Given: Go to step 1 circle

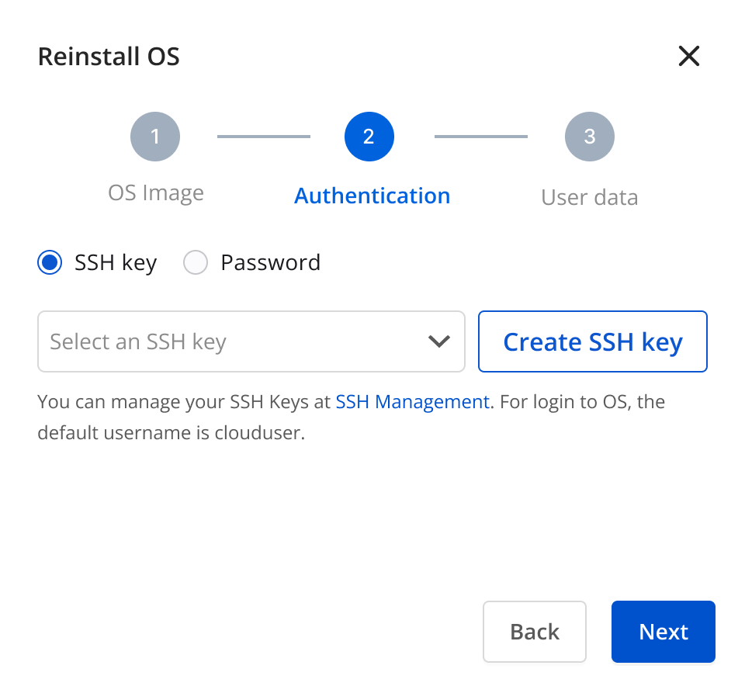Looking at the screenshot, I should pyautogui.click(x=155, y=137).
